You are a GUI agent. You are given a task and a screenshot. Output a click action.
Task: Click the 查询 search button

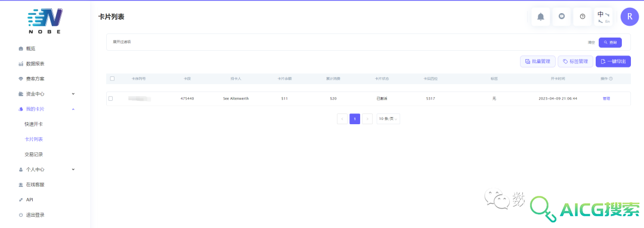[610, 42]
